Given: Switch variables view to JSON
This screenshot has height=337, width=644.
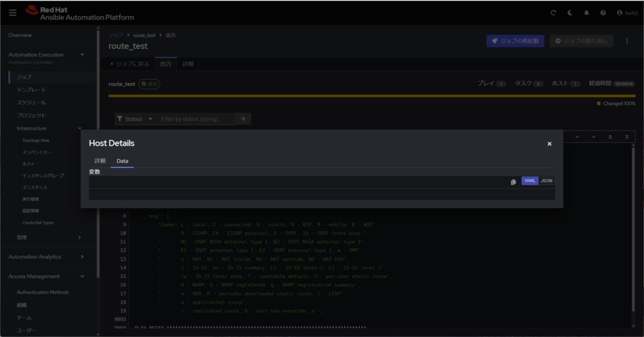Looking at the screenshot, I should (546, 181).
